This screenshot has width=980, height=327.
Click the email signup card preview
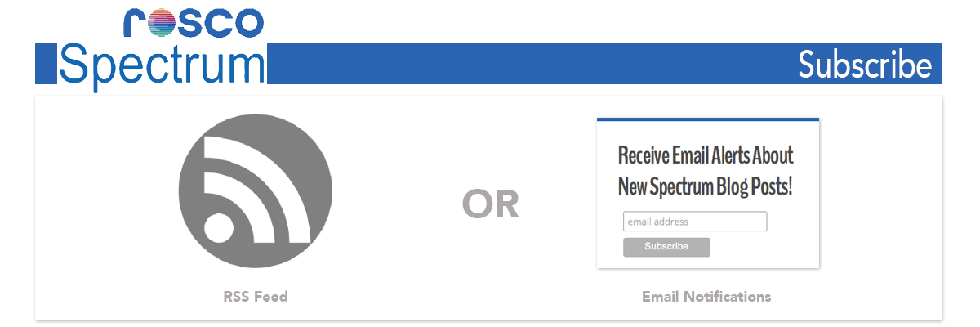(708, 193)
